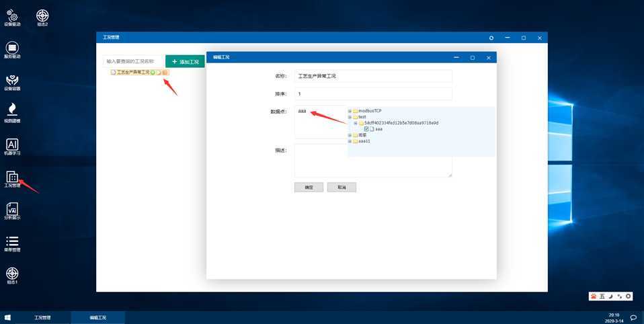Open the 组态2 desktop icon

click(x=43, y=17)
